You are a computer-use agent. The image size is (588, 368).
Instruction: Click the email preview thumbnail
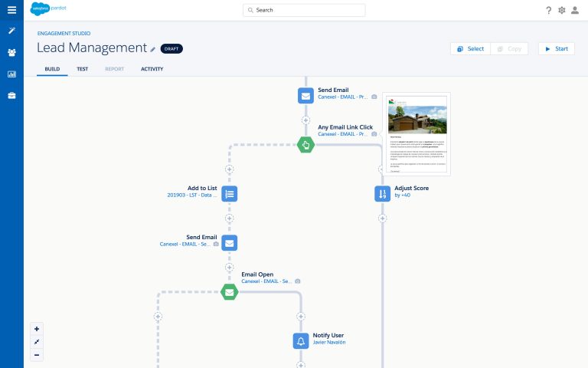[416, 134]
